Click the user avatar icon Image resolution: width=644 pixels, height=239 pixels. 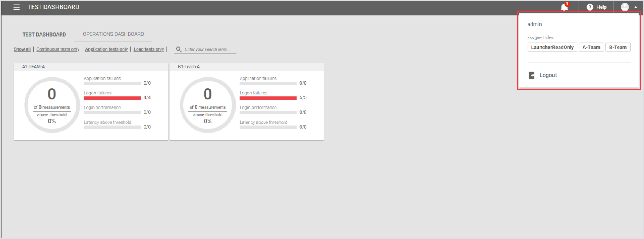[x=625, y=7]
